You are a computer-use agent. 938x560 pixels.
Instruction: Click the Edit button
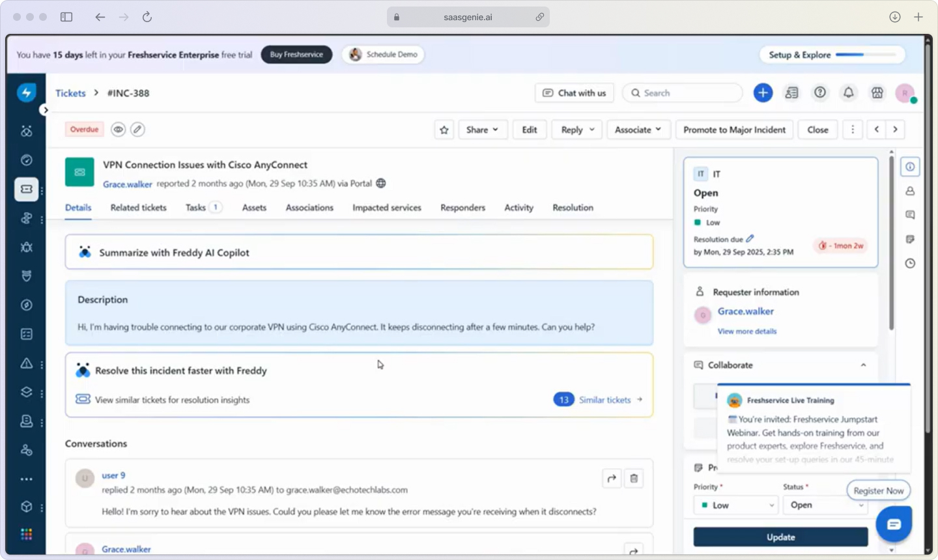coord(530,130)
